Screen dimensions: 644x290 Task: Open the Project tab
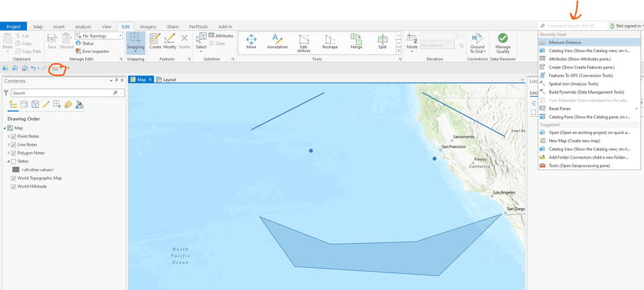[x=14, y=26]
